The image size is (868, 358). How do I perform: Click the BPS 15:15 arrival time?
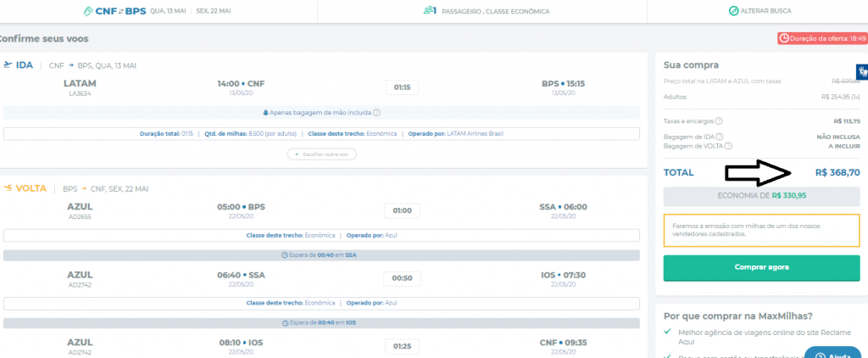coord(563,84)
